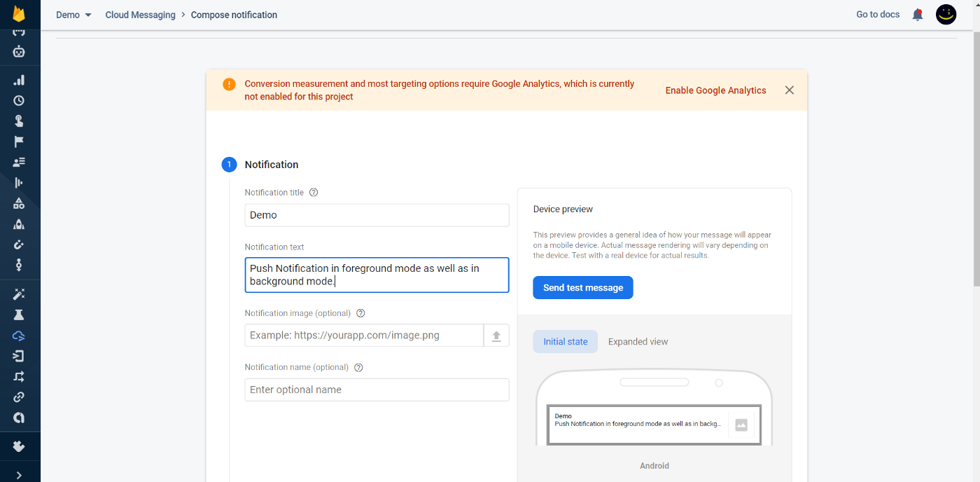
Task: Select the rocket icon in sidebar
Action: click(x=19, y=224)
